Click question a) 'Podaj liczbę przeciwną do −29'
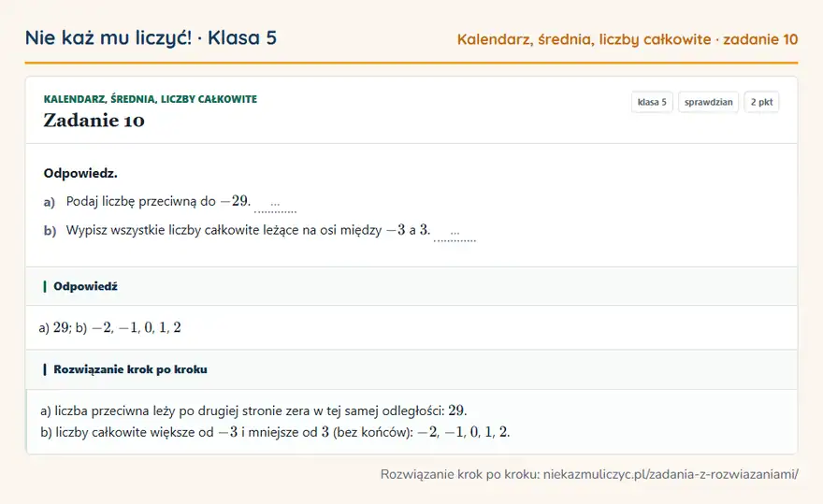The image size is (823, 504). [x=158, y=201]
